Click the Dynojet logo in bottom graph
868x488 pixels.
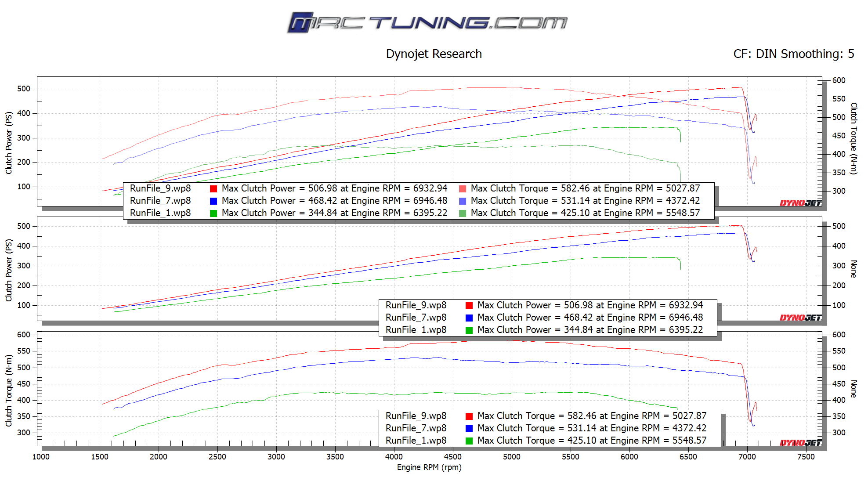click(800, 443)
